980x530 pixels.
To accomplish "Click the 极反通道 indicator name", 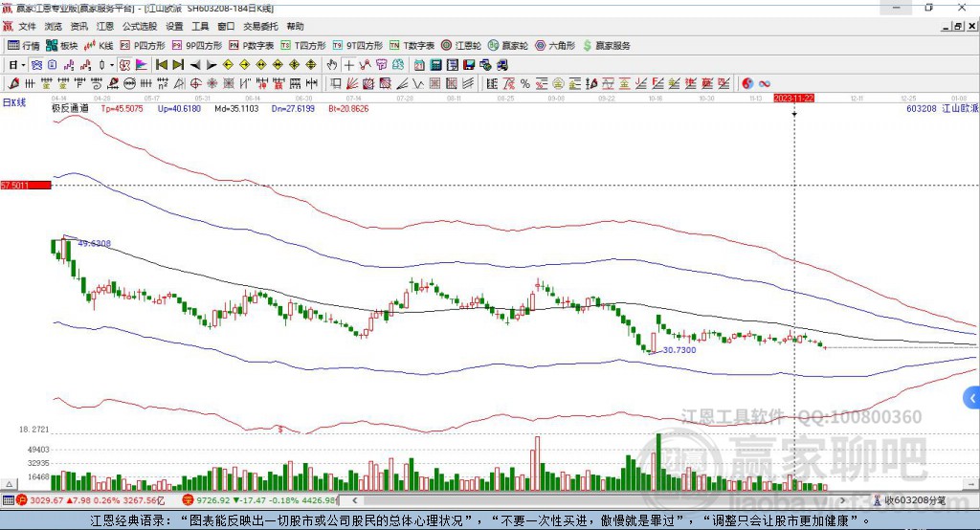I will click(x=70, y=108).
